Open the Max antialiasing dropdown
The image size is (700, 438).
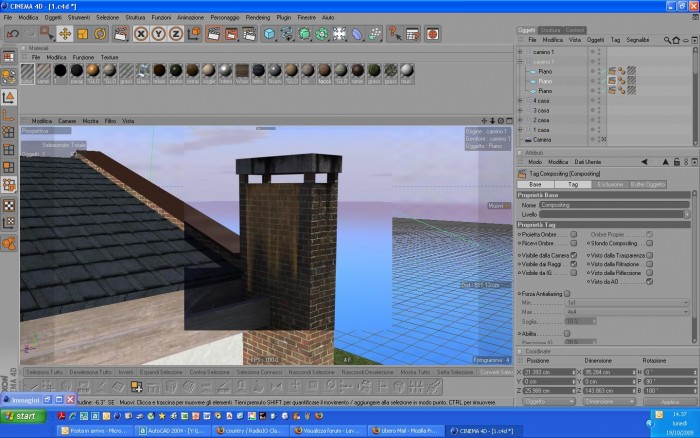(x=626, y=312)
